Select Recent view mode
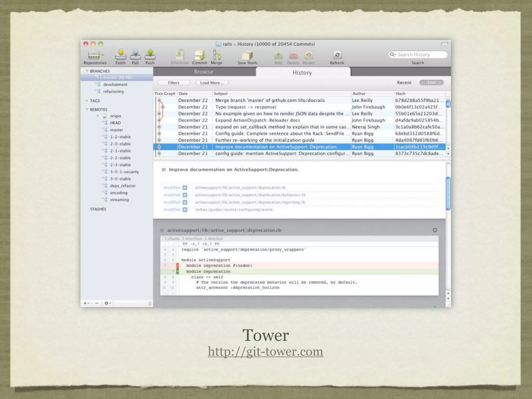Image resolution: width=532 pixels, height=399 pixels. coord(404,83)
